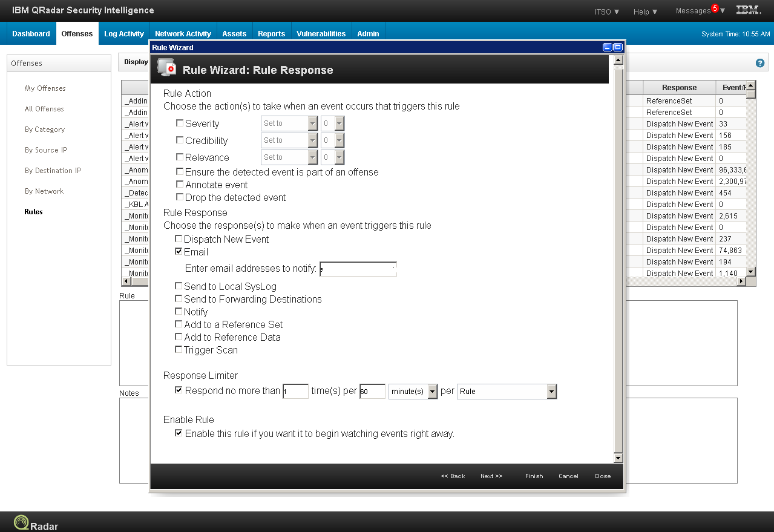Image resolution: width=774 pixels, height=532 pixels.
Task: Check the Credibility checkbox
Action: tap(180, 140)
